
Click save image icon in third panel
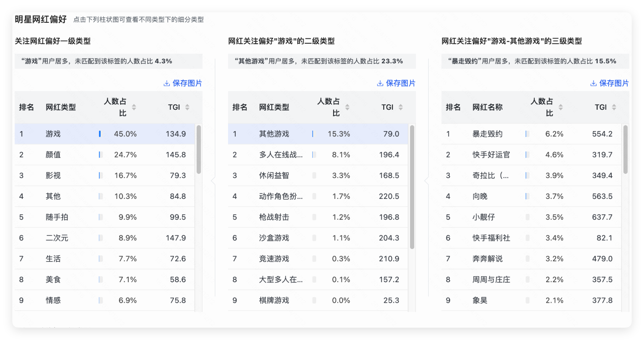(x=593, y=83)
